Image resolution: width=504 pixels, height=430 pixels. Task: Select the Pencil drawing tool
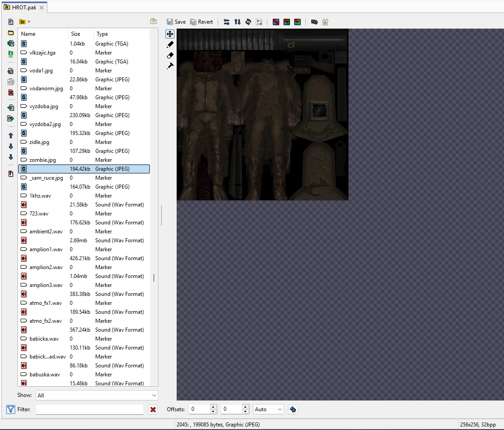coord(170,45)
